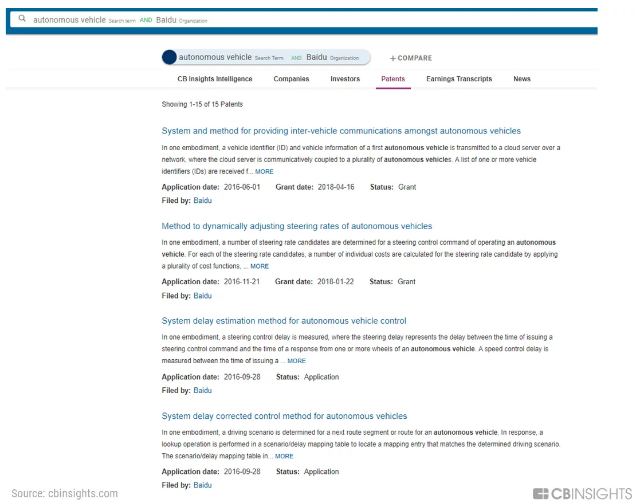
Task: Go to the News tab
Action: [x=522, y=79]
